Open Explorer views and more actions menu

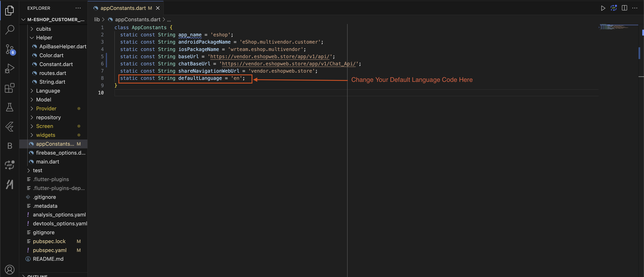pyautogui.click(x=78, y=8)
